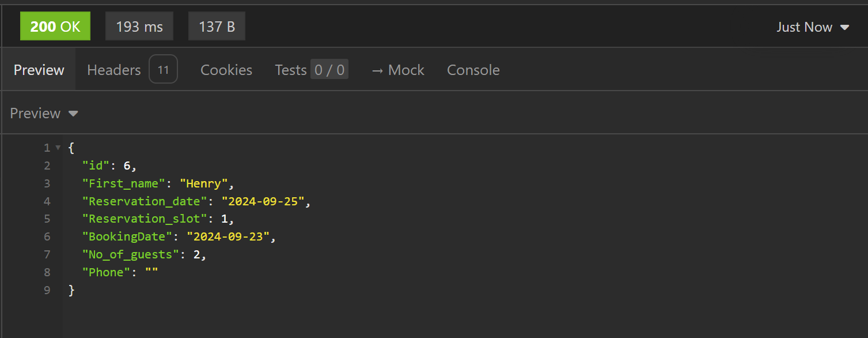Click the green 200 OK status badge
Viewport: 868px width, 338px height.
(55, 27)
